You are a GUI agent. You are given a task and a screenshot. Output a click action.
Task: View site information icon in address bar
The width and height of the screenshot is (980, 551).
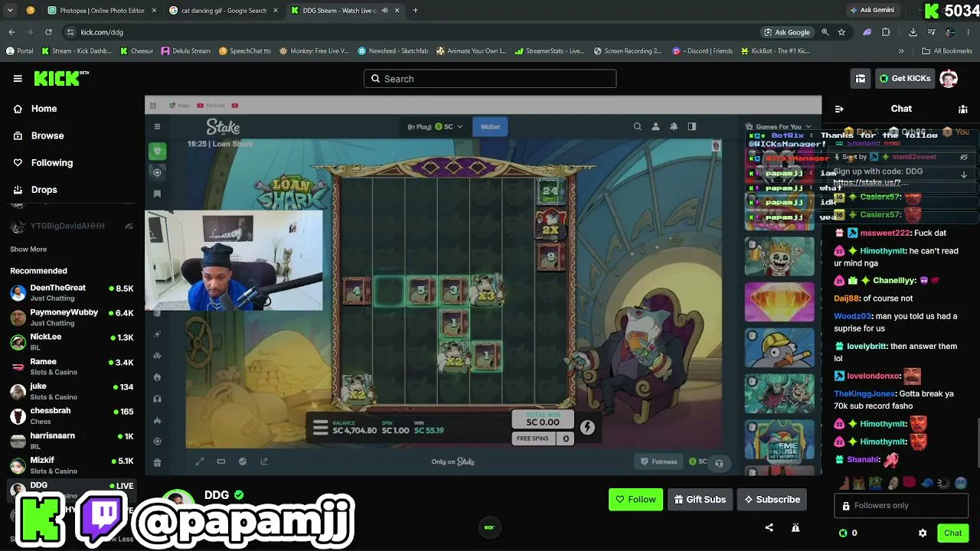[70, 32]
